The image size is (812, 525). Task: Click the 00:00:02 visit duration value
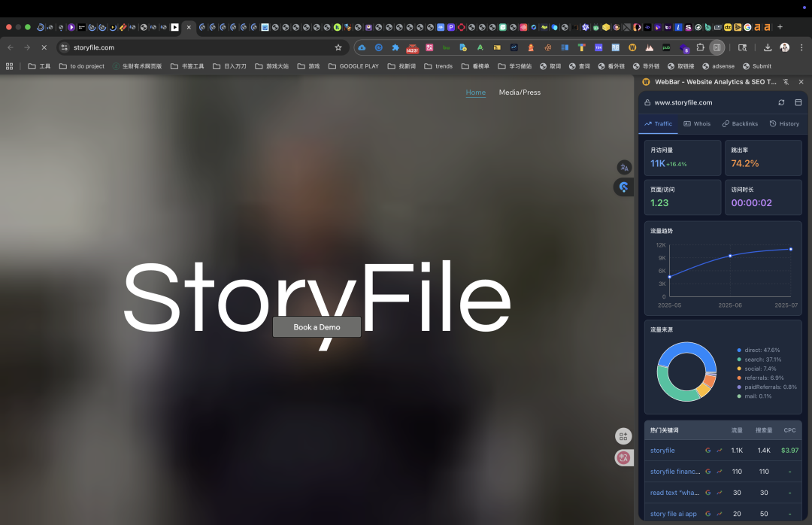pos(751,202)
